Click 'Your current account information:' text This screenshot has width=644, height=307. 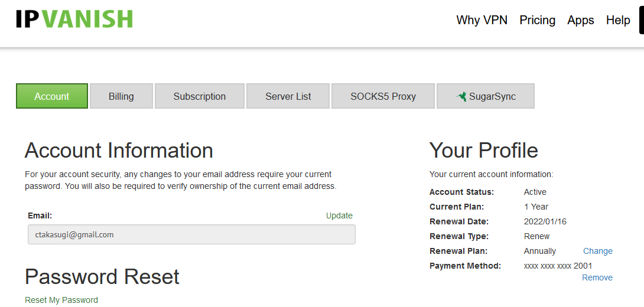pyautogui.click(x=491, y=174)
